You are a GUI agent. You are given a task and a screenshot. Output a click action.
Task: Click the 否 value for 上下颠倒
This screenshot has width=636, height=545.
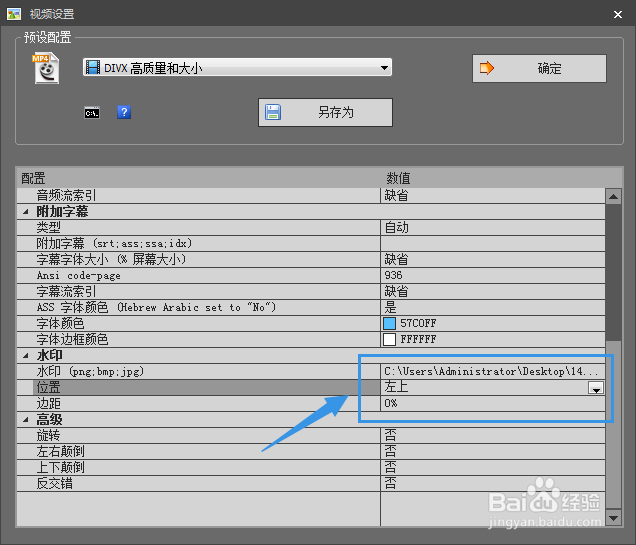[390, 468]
